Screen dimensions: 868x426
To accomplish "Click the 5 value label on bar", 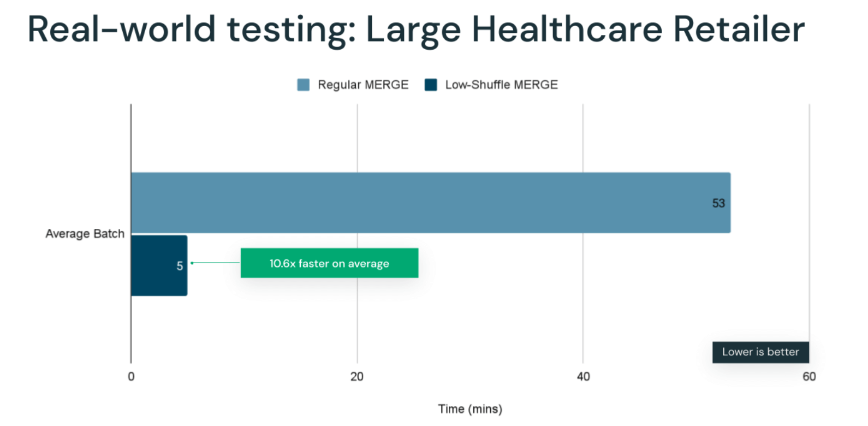I will [180, 266].
